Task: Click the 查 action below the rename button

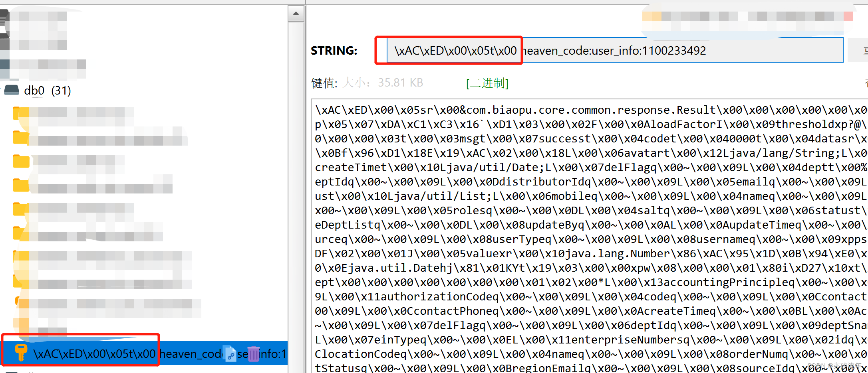Action: [x=865, y=83]
